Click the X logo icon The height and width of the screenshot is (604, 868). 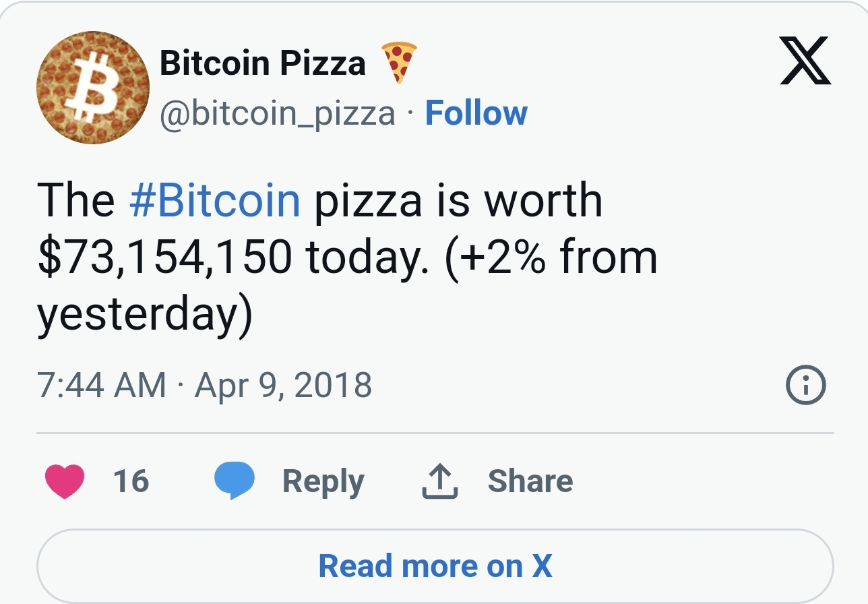(806, 61)
